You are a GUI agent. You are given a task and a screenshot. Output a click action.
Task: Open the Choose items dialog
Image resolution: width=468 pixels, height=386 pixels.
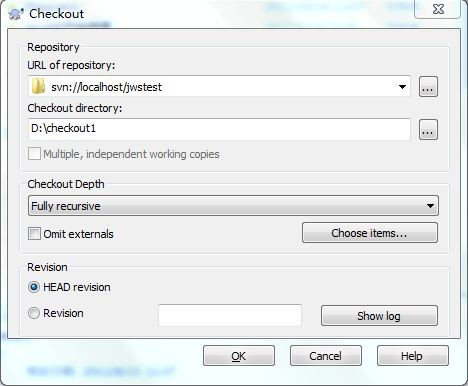click(x=370, y=233)
